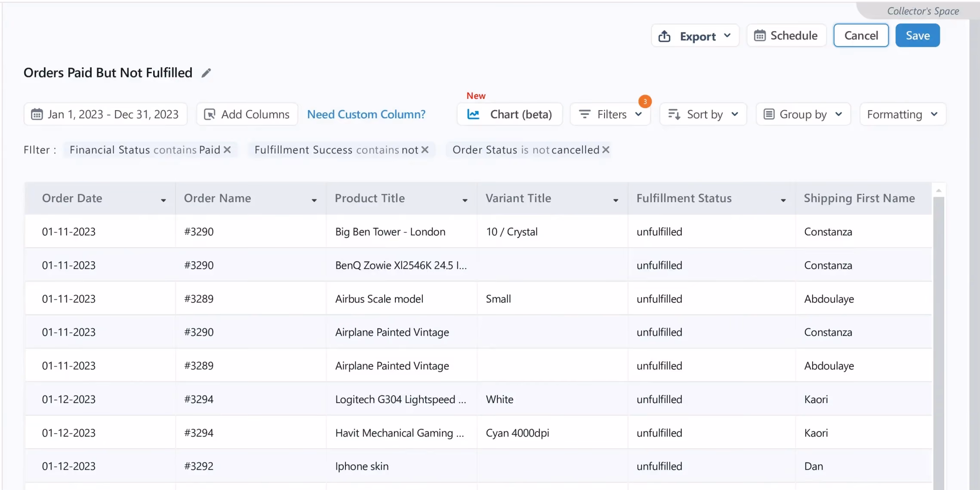Open the Need Custom Column? link
The image size is (980, 490).
pos(366,114)
